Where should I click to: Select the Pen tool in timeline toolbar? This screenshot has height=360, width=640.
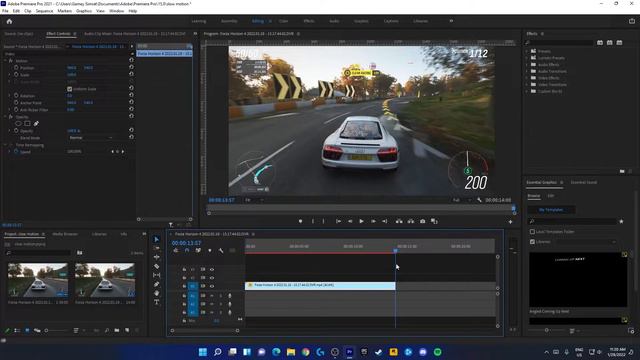pyautogui.click(x=157, y=284)
